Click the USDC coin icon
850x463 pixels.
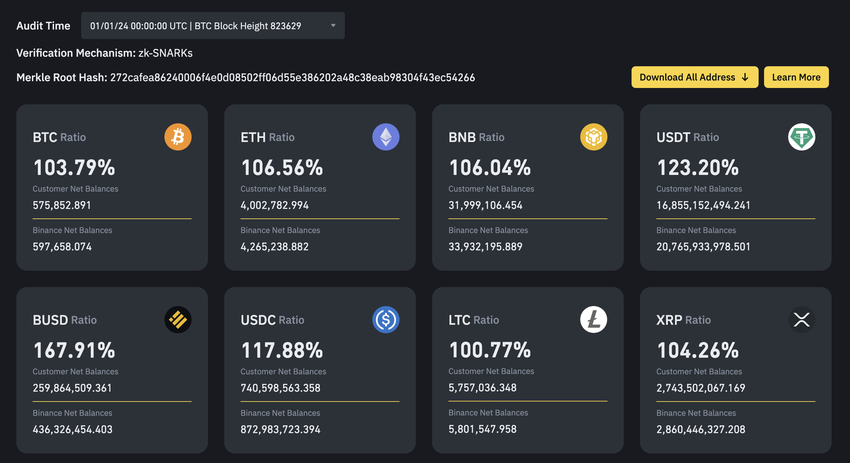(x=386, y=320)
